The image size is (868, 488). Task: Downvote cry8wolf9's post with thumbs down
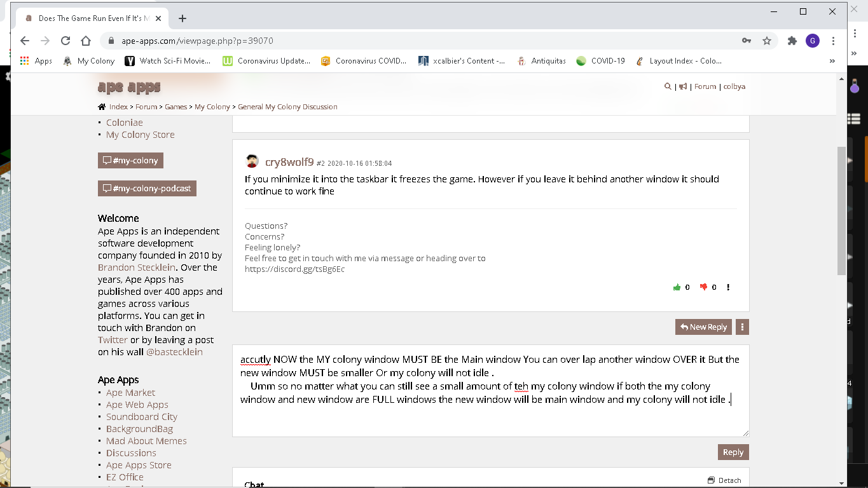click(x=703, y=287)
